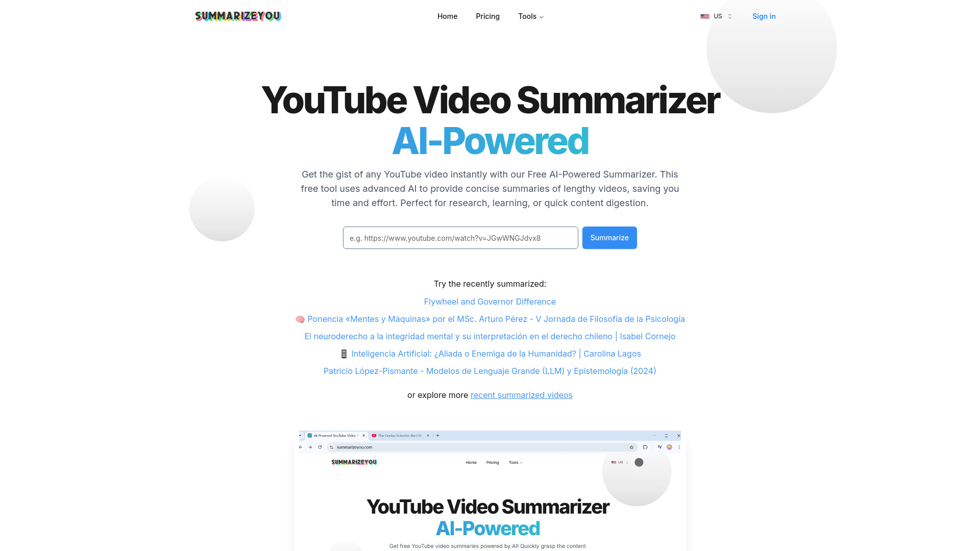Click the US flag/region icon
This screenshot has height=551, width=980.
pos(705,16)
